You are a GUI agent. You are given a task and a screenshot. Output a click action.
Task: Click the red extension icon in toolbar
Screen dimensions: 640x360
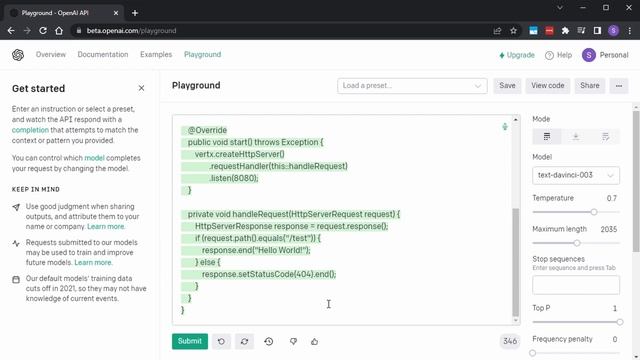point(549,31)
